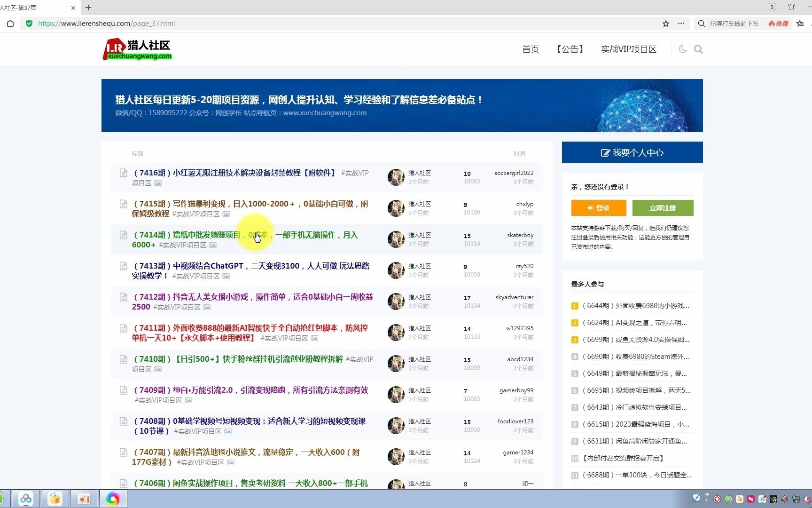This screenshot has height=508, width=812.
Task: Open the colorful ring browser taskbar icon
Action: (113, 499)
